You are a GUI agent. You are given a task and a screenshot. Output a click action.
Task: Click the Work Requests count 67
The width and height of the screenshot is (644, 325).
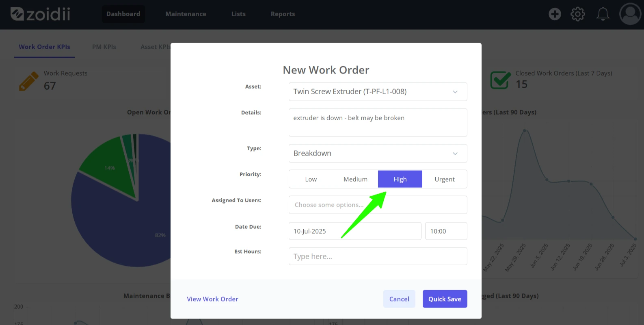coord(50,86)
